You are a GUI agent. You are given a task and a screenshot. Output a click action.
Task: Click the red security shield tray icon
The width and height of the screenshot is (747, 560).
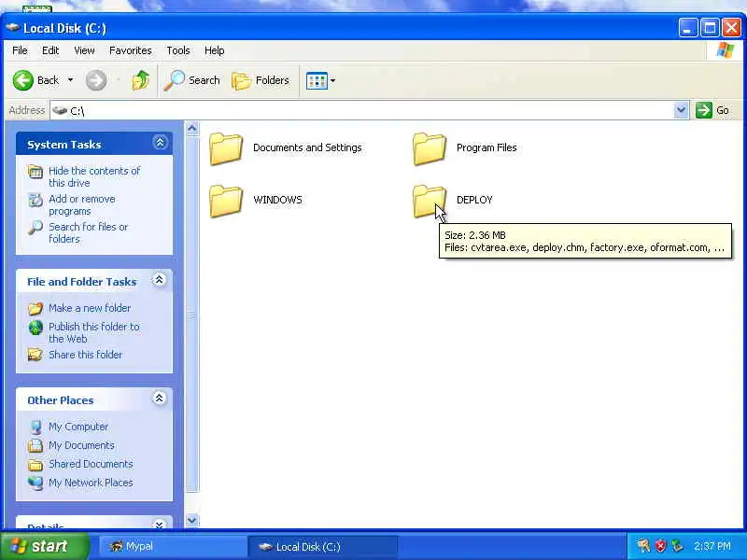(x=661, y=546)
